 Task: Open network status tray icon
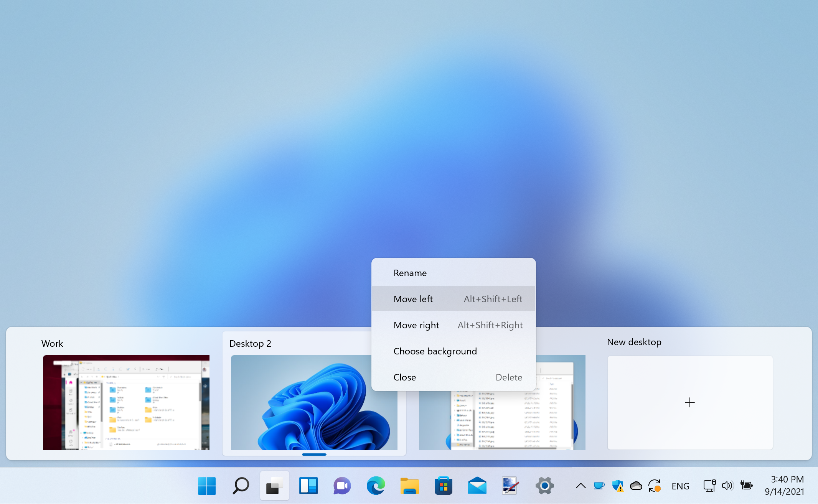click(x=709, y=486)
